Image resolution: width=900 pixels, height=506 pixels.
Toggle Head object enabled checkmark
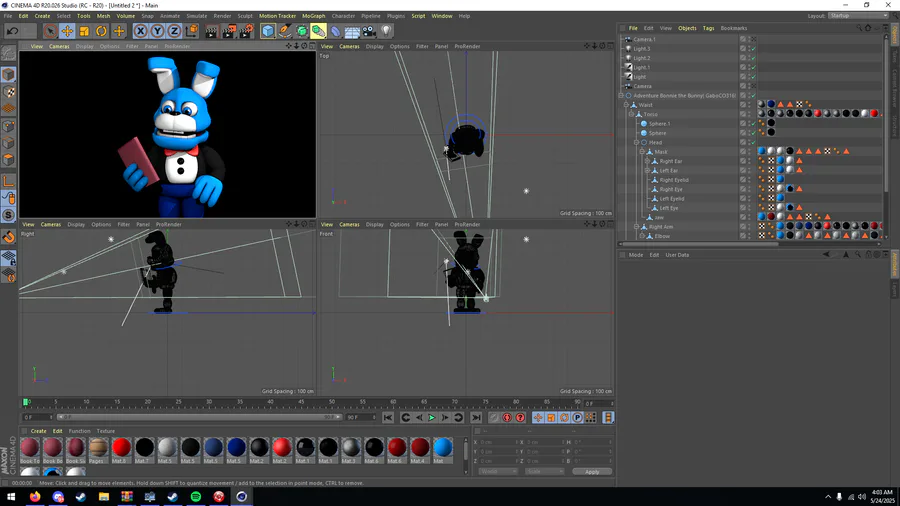click(754, 142)
